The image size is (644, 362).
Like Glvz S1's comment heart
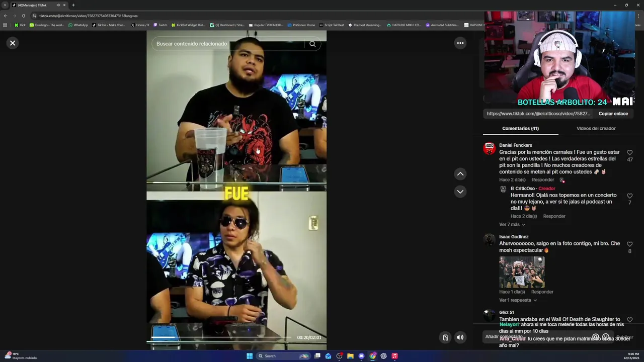coord(629,320)
